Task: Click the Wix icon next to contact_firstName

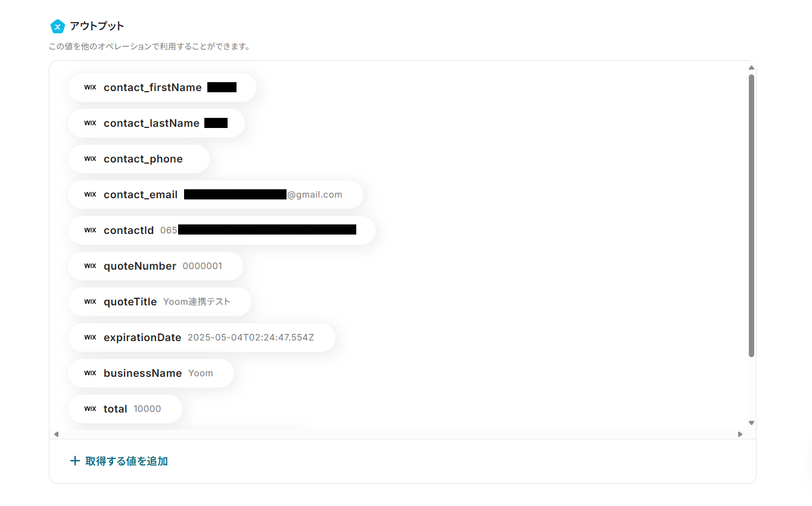Action: (x=90, y=88)
